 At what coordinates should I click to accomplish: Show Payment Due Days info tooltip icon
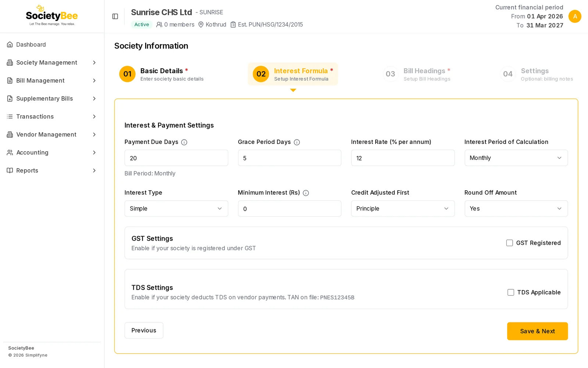pos(184,142)
